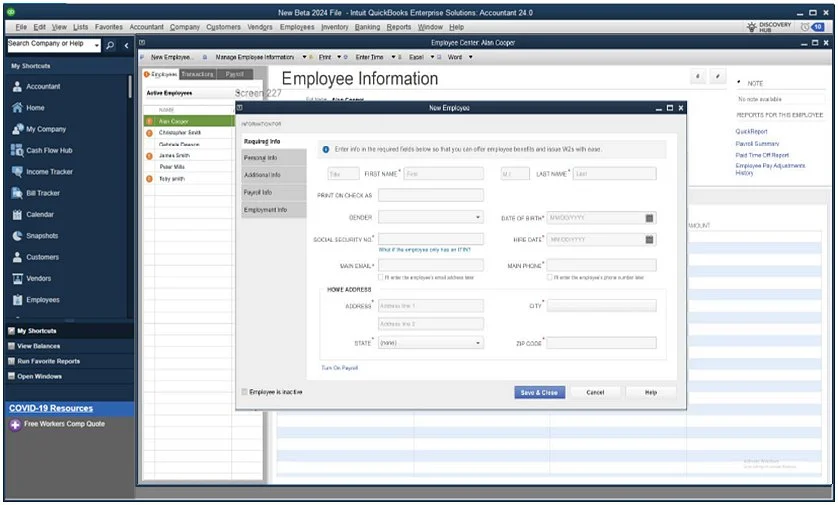Collapse the left sidebar with the arrow
This screenshot has width=838, height=505.
(127, 45)
